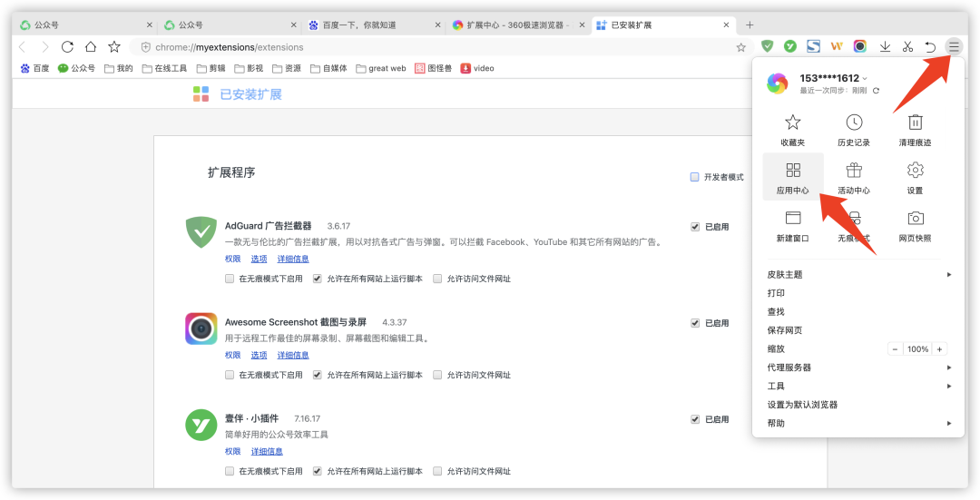Open 应用中心 app center
This screenshot has width=980, height=500.
(x=792, y=177)
